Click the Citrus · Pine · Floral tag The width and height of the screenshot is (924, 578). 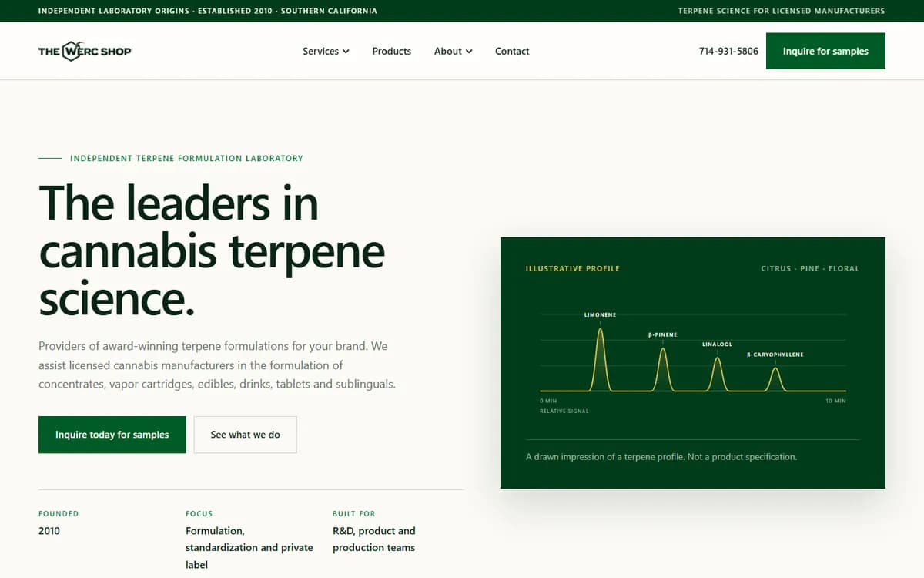coord(810,268)
